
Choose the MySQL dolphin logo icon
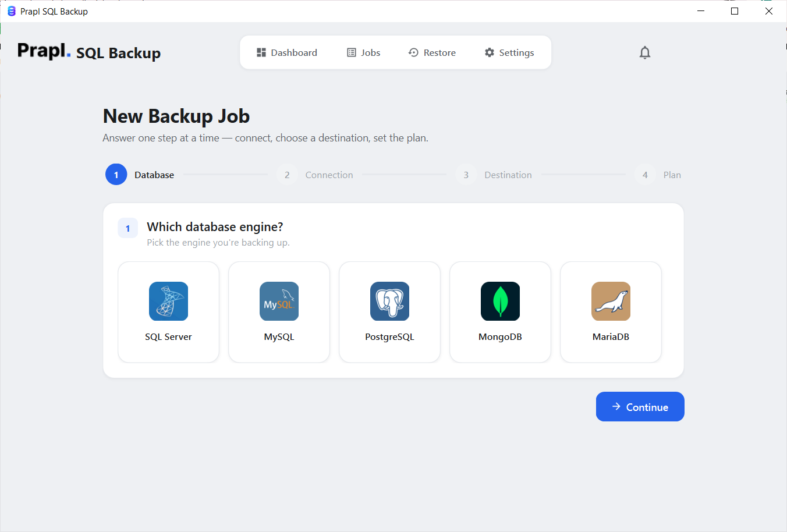279,301
